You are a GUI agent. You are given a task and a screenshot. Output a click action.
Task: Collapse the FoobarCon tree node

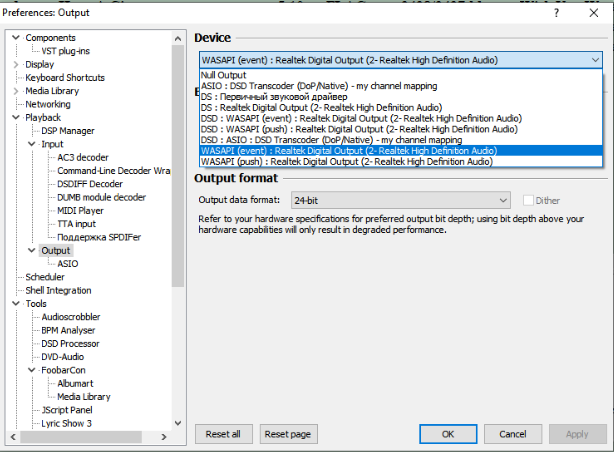(32, 370)
